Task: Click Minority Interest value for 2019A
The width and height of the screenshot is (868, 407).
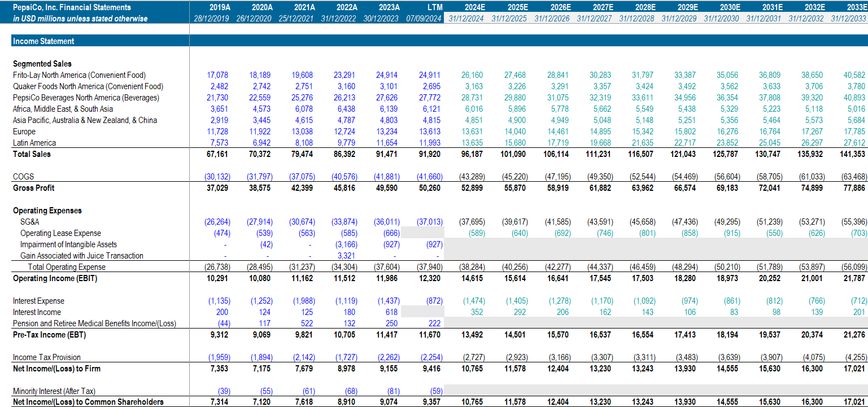Action: (x=223, y=391)
